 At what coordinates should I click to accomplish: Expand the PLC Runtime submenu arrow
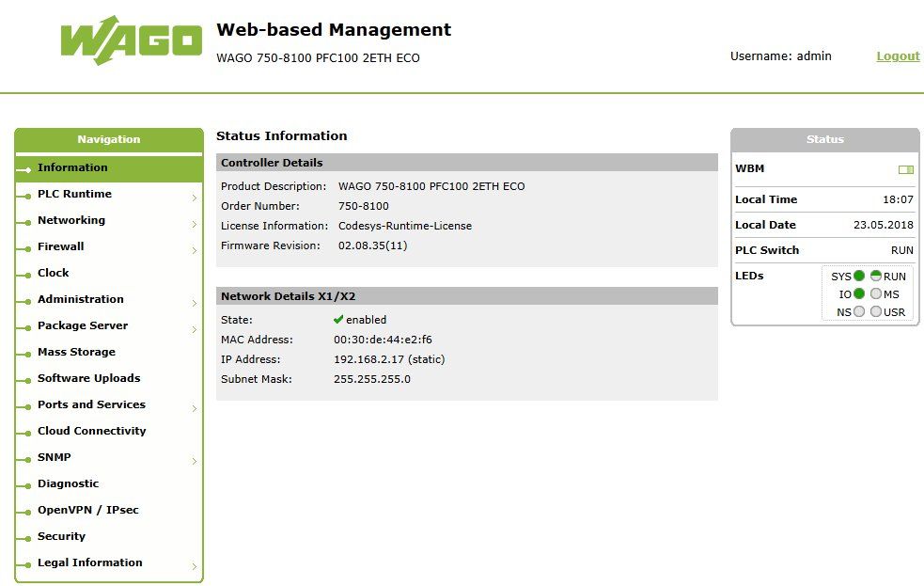click(195, 198)
